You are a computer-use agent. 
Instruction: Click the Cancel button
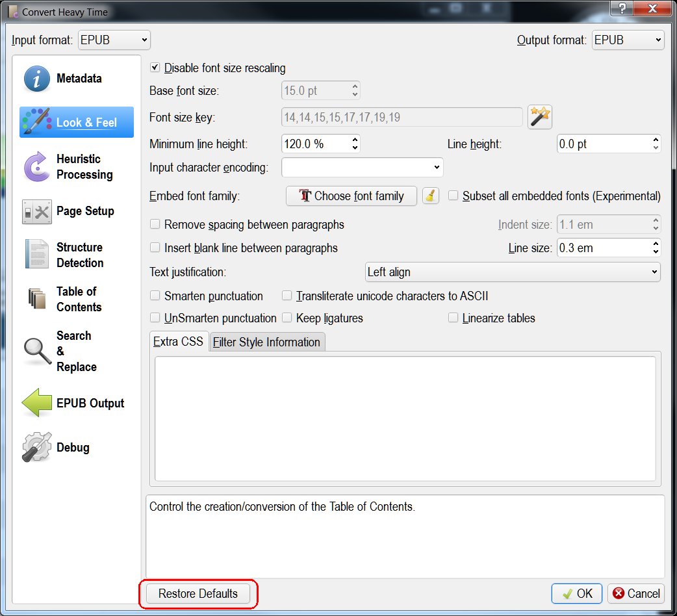(x=635, y=593)
